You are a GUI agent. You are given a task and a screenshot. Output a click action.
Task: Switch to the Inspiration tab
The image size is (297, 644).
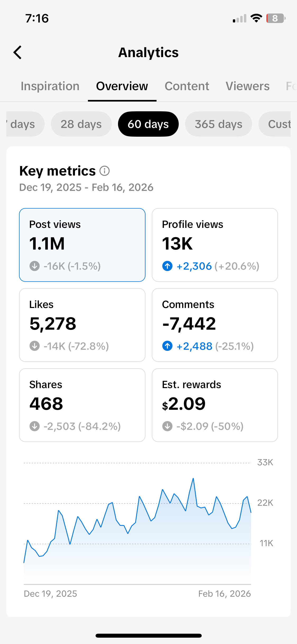(x=50, y=86)
